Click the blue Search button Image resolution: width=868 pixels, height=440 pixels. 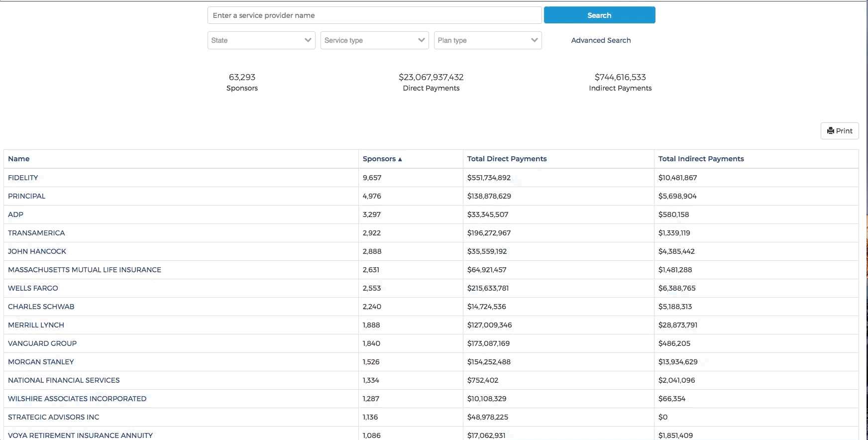pos(599,15)
